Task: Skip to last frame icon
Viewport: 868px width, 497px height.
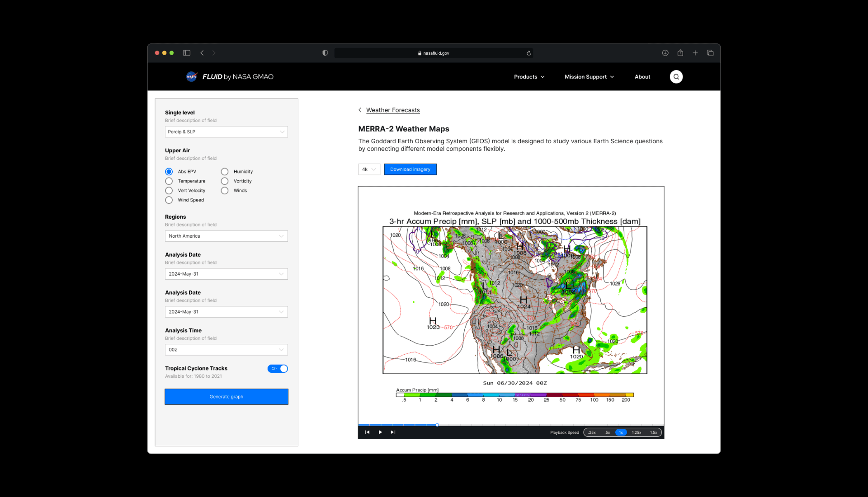Action: [393, 432]
